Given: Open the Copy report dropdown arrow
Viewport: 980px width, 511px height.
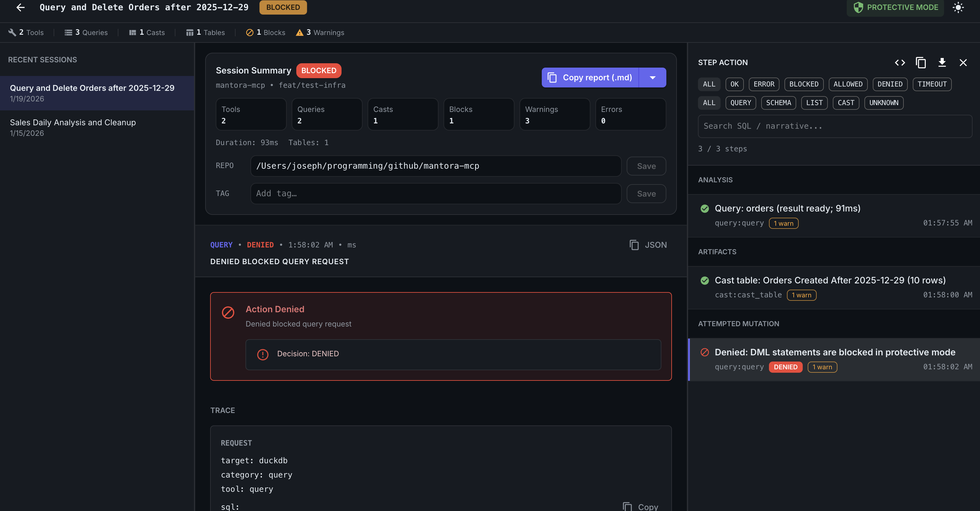Looking at the screenshot, I should point(652,78).
